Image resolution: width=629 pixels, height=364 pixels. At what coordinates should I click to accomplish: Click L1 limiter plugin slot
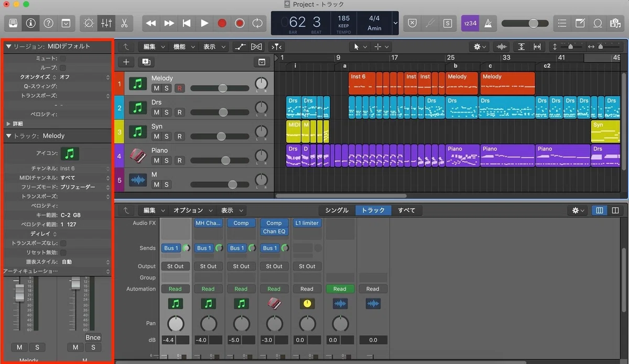[x=307, y=223]
